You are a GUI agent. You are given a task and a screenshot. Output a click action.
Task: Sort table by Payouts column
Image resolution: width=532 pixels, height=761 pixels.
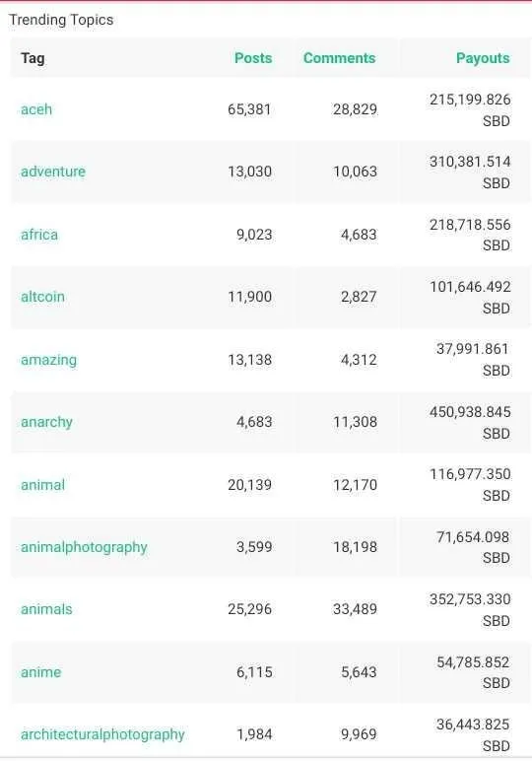pos(483,58)
